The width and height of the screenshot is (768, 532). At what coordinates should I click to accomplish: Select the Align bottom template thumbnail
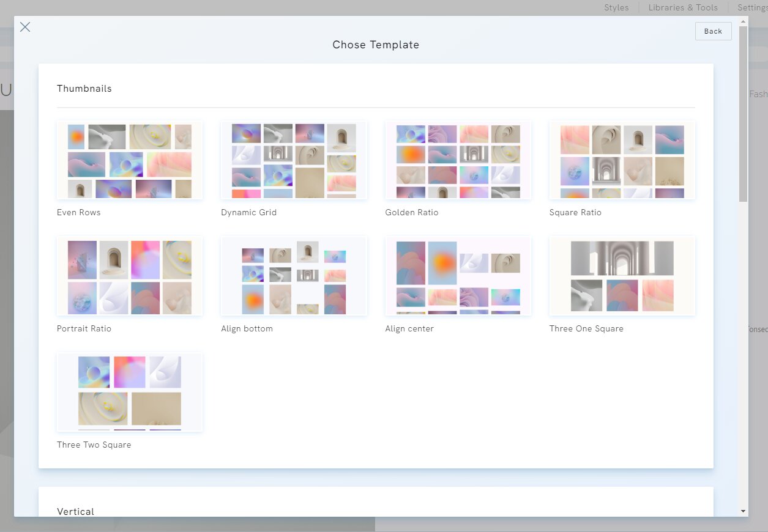(294, 276)
